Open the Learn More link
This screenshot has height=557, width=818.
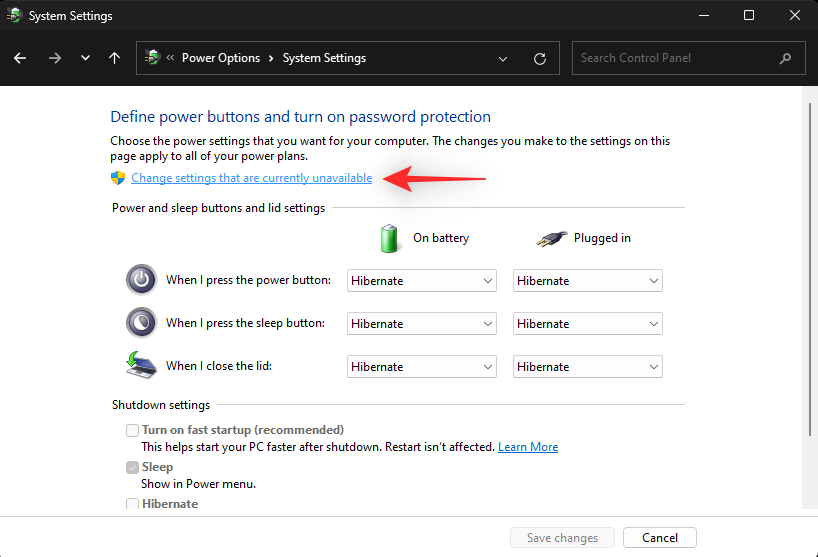click(528, 447)
